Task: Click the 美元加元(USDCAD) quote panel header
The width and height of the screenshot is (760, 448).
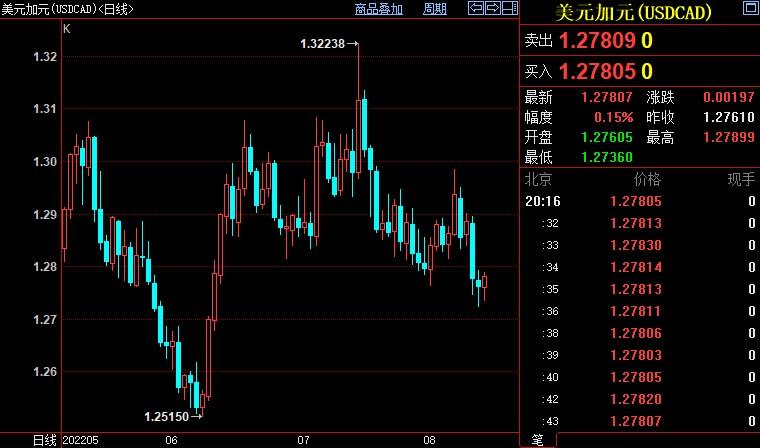Action: [639, 12]
